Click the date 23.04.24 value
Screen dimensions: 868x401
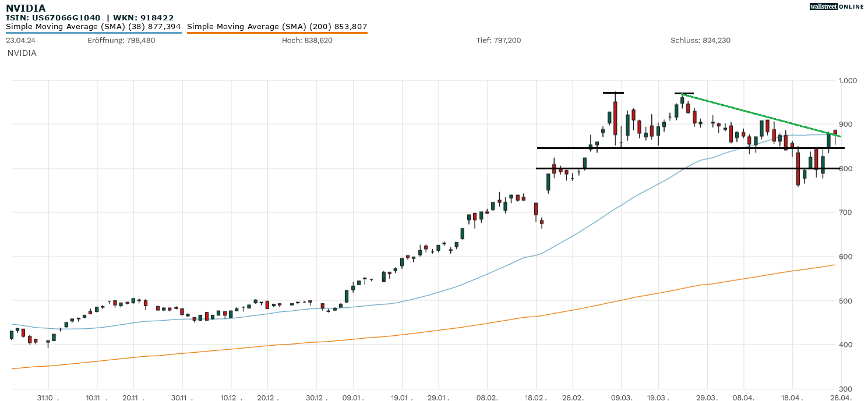pyautogui.click(x=20, y=40)
